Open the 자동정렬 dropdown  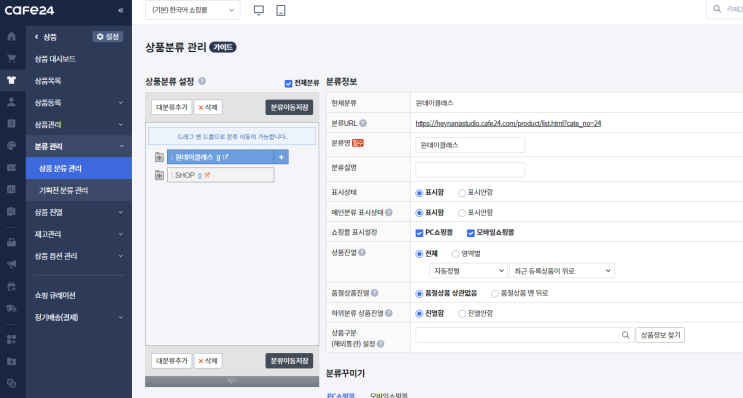pos(468,271)
